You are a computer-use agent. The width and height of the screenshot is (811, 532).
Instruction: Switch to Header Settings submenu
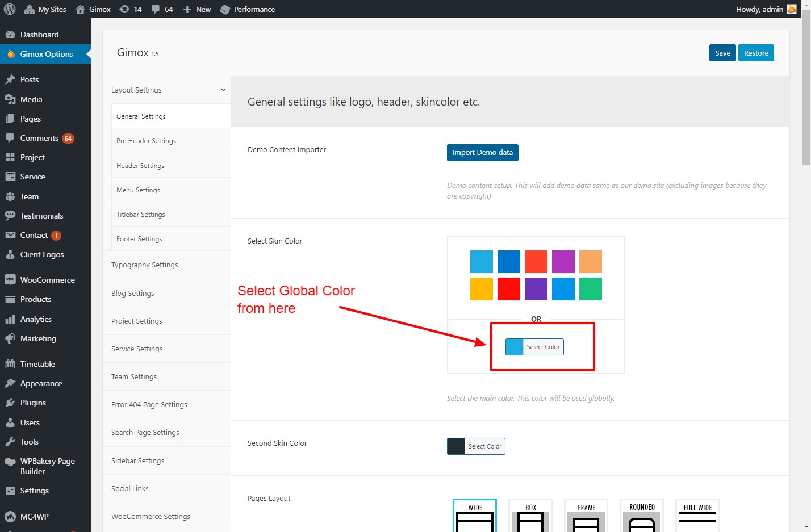point(140,166)
